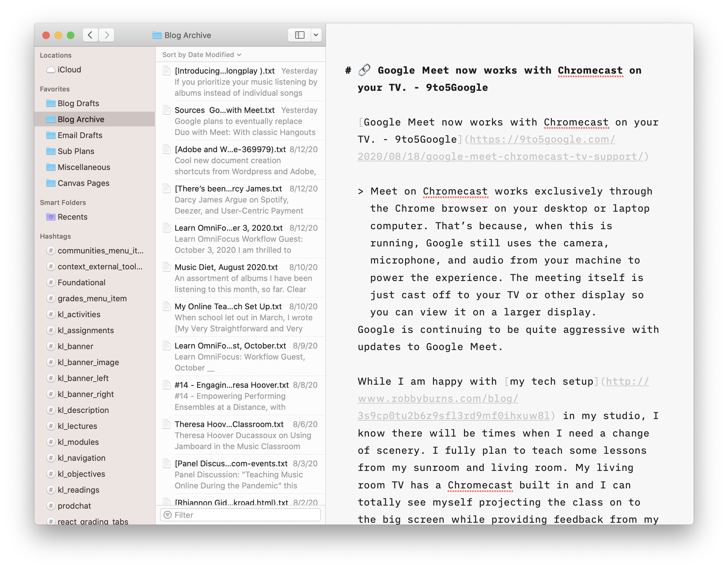Select the prodchat hashtag

[95, 506]
